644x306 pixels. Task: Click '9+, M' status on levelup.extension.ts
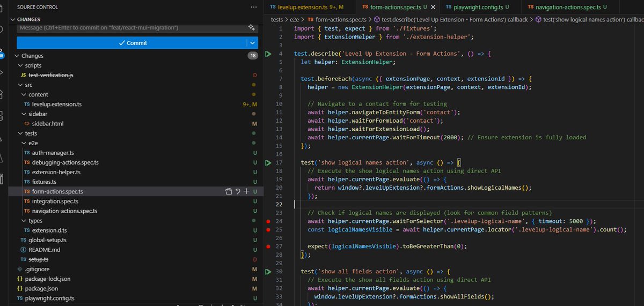250,104
